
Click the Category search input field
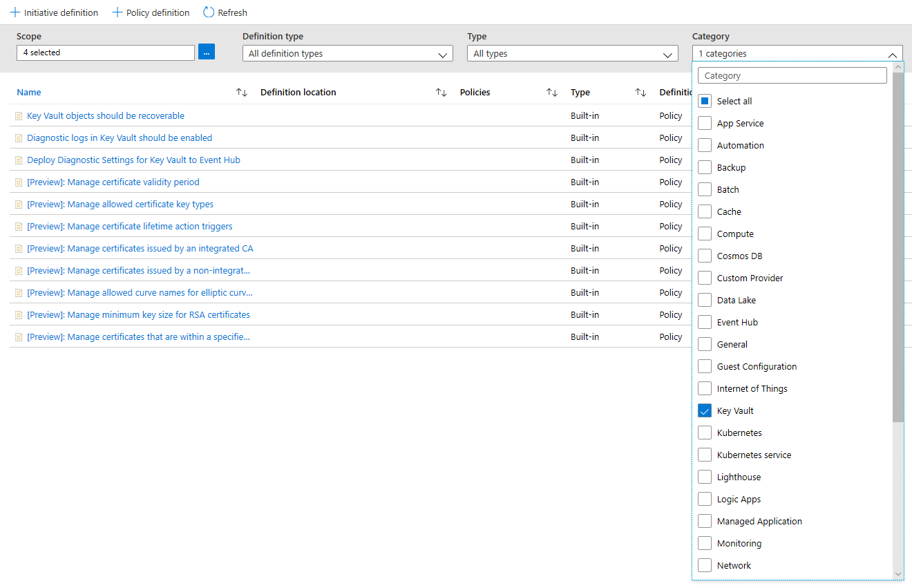pos(792,75)
